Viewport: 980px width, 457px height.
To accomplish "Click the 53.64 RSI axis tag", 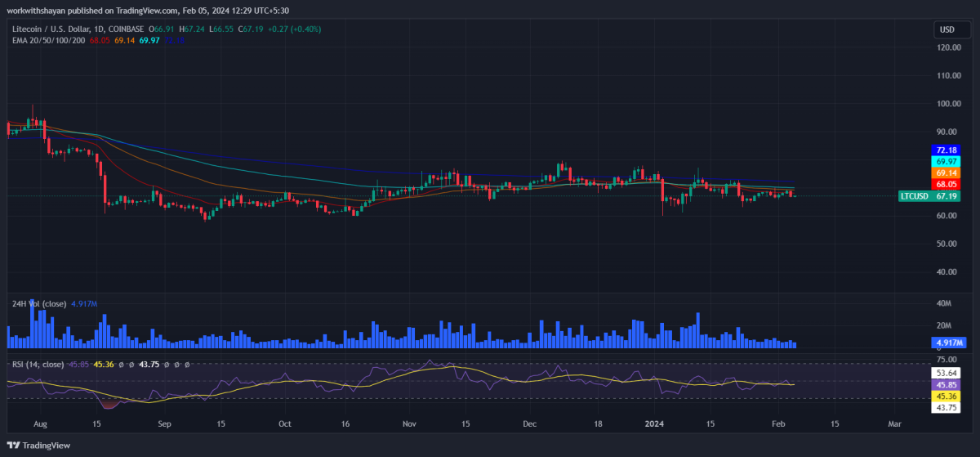I will (x=947, y=373).
